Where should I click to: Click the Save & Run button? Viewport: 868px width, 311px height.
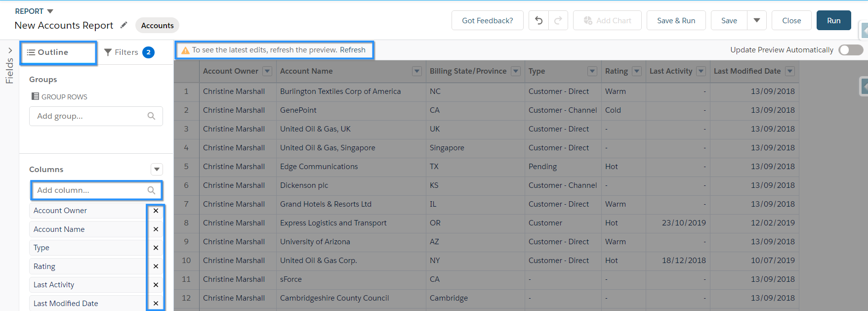pos(676,20)
